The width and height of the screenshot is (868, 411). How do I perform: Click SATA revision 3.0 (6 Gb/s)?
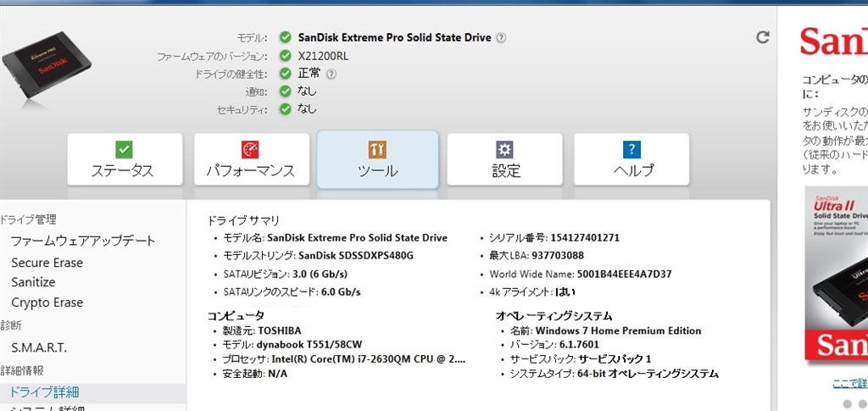pos(319,274)
